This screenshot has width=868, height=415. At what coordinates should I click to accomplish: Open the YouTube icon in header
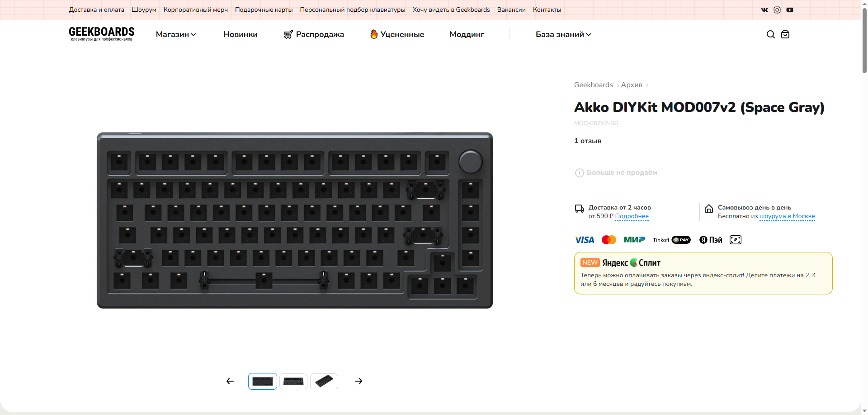pos(790,10)
